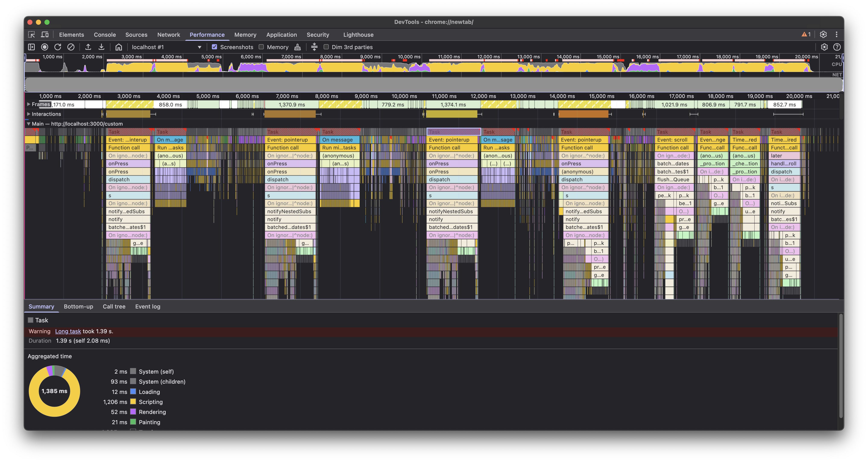The image size is (868, 462).
Task: Switch to the Network tab
Action: click(169, 35)
